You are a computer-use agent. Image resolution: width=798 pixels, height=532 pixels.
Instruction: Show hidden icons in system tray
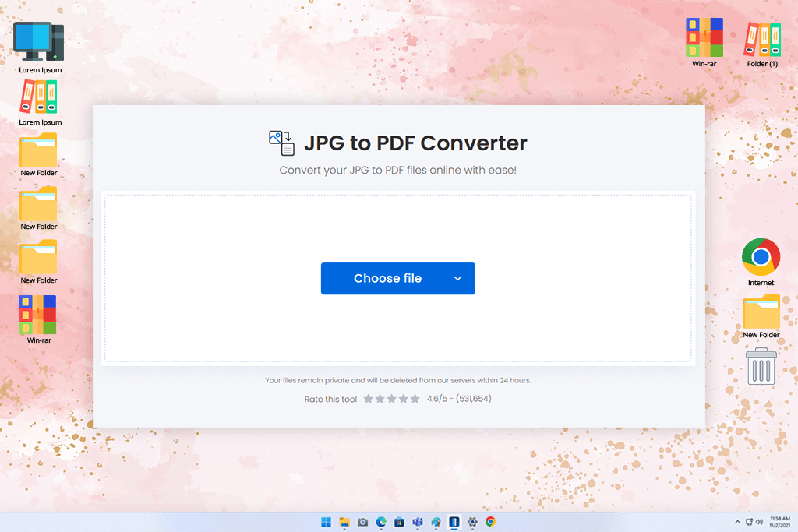(x=737, y=522)
